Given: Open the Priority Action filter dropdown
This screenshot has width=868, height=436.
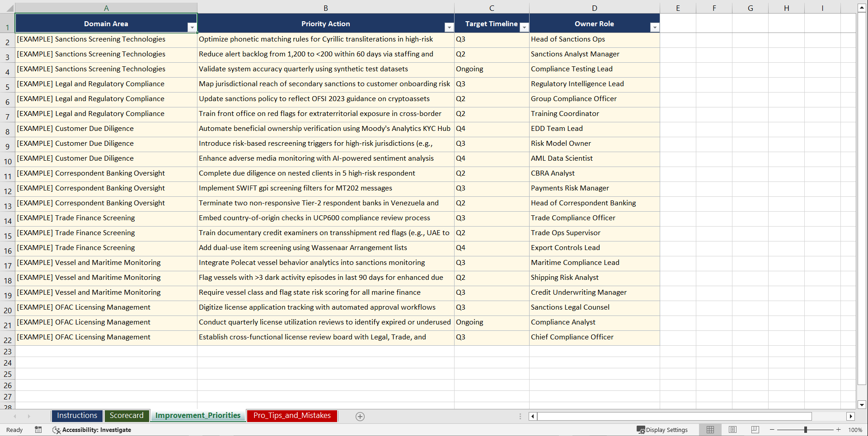Looking at the screenshot, I should [x=449, y=27].
